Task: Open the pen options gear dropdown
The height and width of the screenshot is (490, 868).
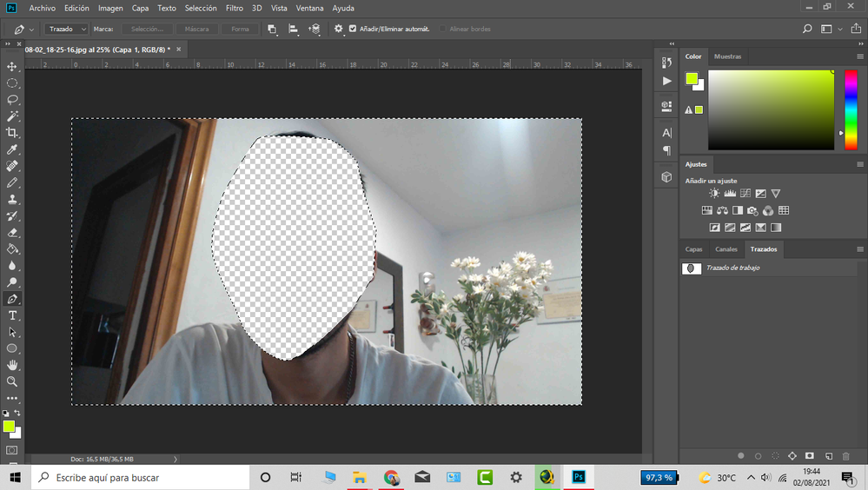Action: (338, 29)
